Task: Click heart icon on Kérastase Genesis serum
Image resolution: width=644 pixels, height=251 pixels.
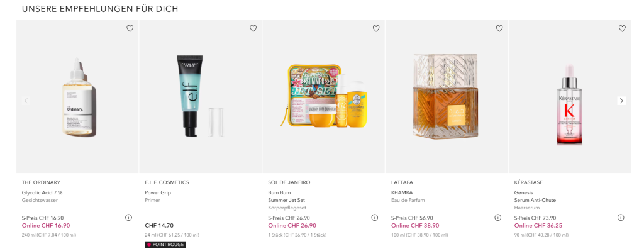Action: [x=622, y=28]
